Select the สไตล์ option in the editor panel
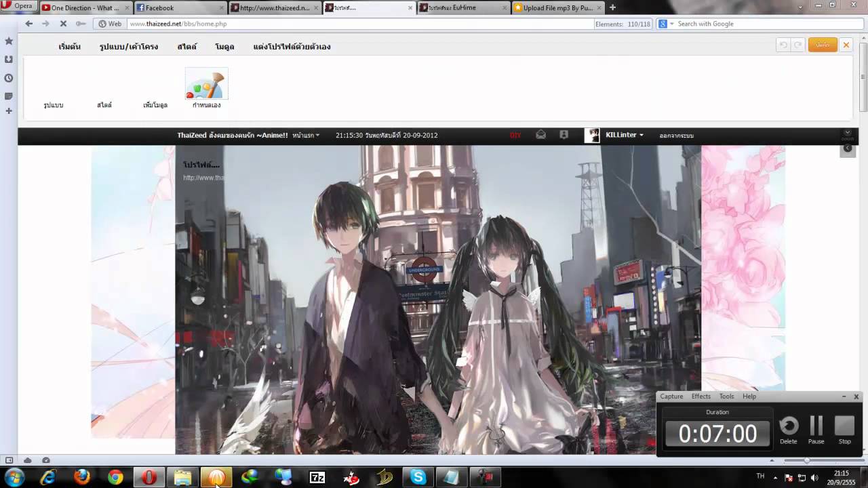 click(x=104, y=105)
